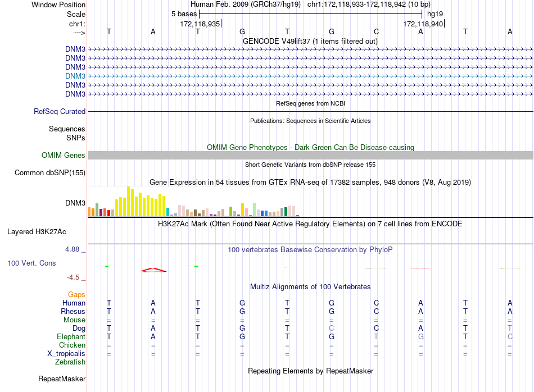Screen dimensions: 534x392
Task: Click the Human alignment row label
Action: click(x=74, y=303)
